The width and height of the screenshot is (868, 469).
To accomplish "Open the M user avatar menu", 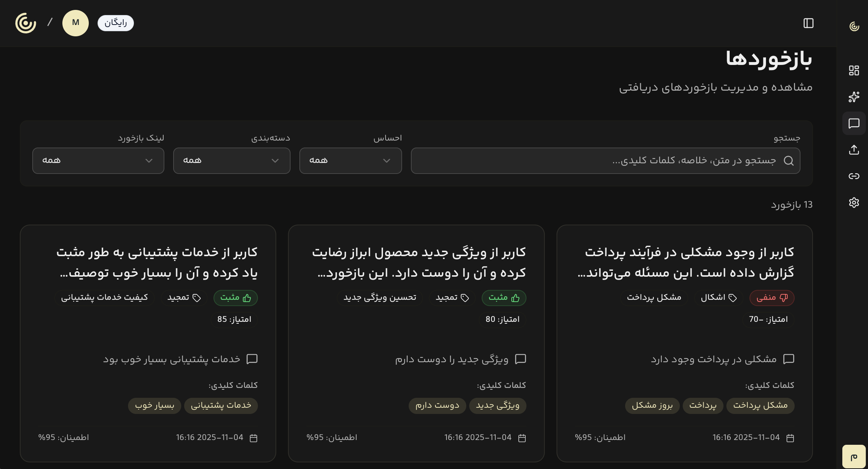I will point(76,23).
